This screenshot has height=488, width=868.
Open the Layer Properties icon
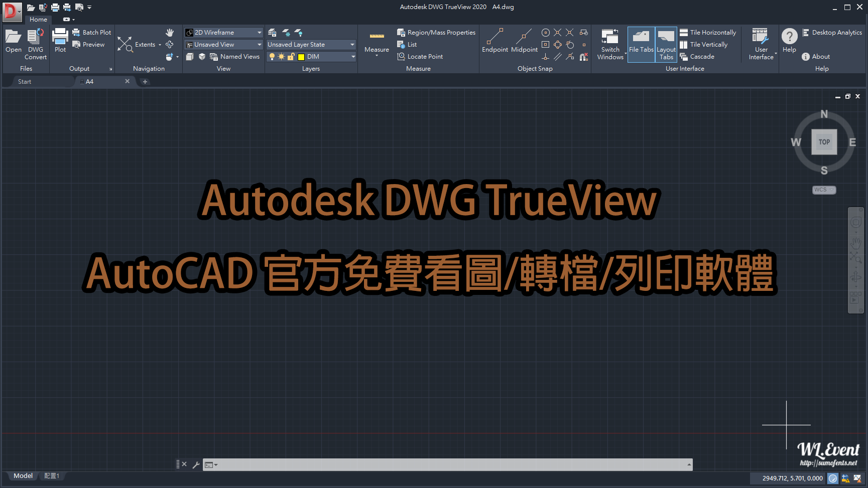pyautogui.click(x=272, y=33)
